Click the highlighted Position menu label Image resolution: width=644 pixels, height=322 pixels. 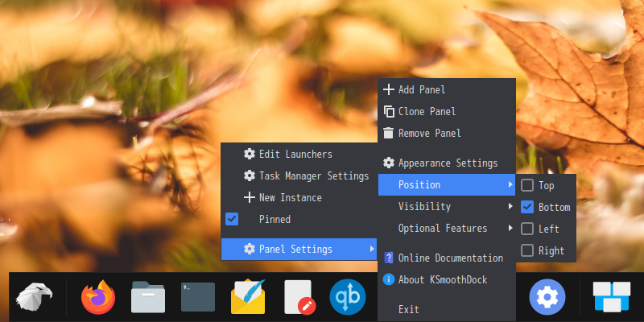pos(419,185)
